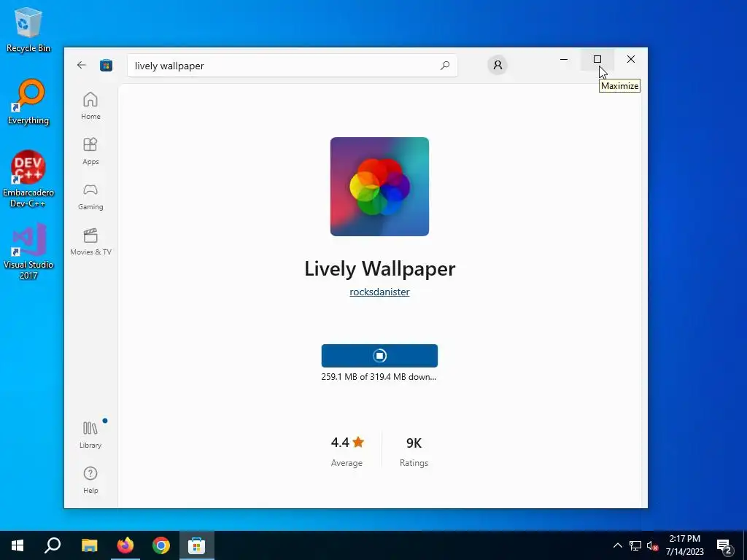Click the Lively Wallpaper app logo

(x=379, y=187)
